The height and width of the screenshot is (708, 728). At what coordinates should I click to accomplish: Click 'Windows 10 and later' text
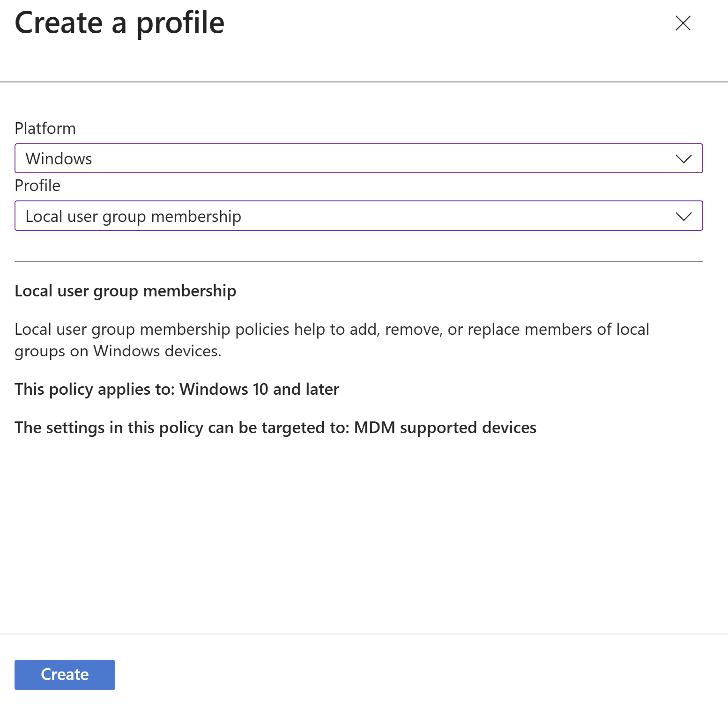click(x=259, y=389)
